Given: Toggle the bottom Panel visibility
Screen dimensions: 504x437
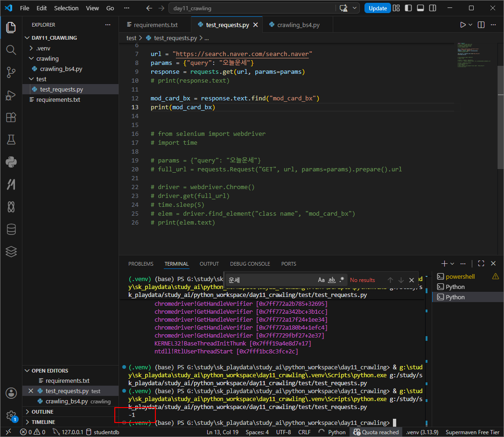Looking at the screenshot, I should pos(420,8).
